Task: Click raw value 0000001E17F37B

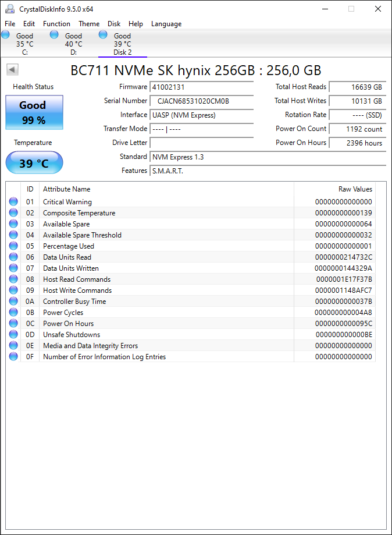Action: pyautogui.click(x=344, y=279)
